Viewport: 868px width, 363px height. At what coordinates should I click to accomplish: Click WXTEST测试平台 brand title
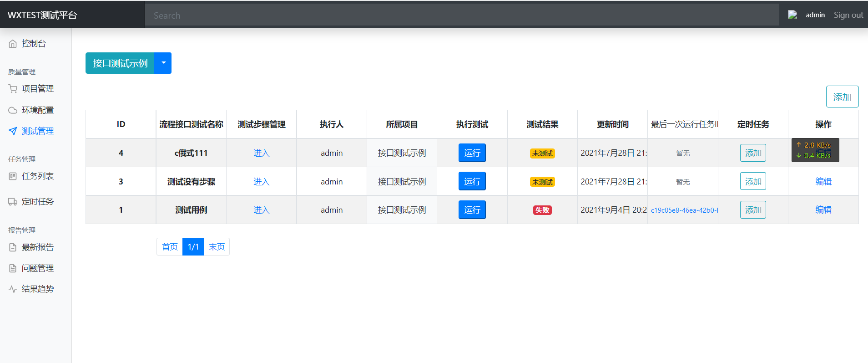42,15
